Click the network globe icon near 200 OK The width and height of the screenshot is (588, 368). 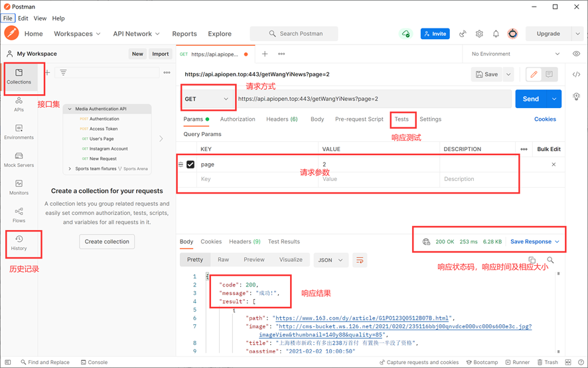pos(426,242)
